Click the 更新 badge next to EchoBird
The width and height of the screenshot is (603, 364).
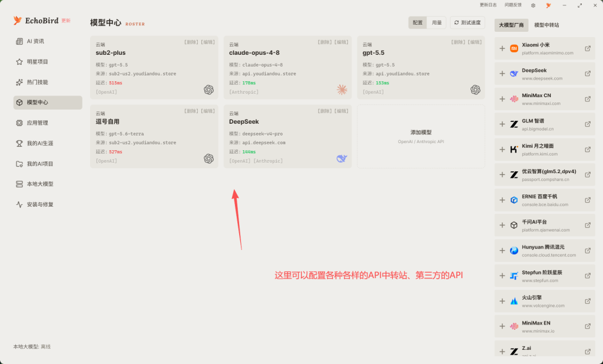66,21
